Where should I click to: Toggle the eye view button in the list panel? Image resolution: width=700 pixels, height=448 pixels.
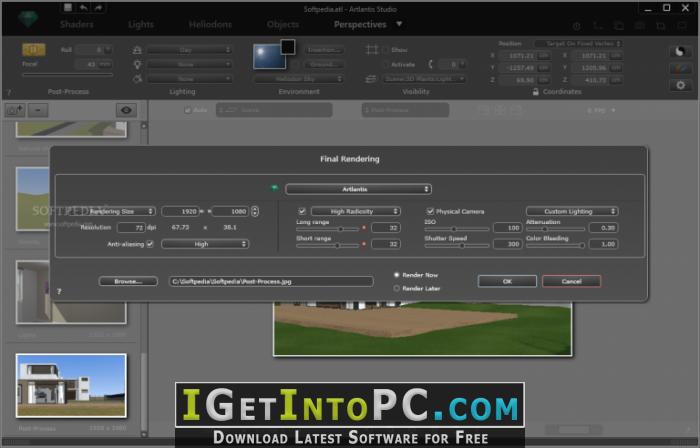[x=126, y=110]
